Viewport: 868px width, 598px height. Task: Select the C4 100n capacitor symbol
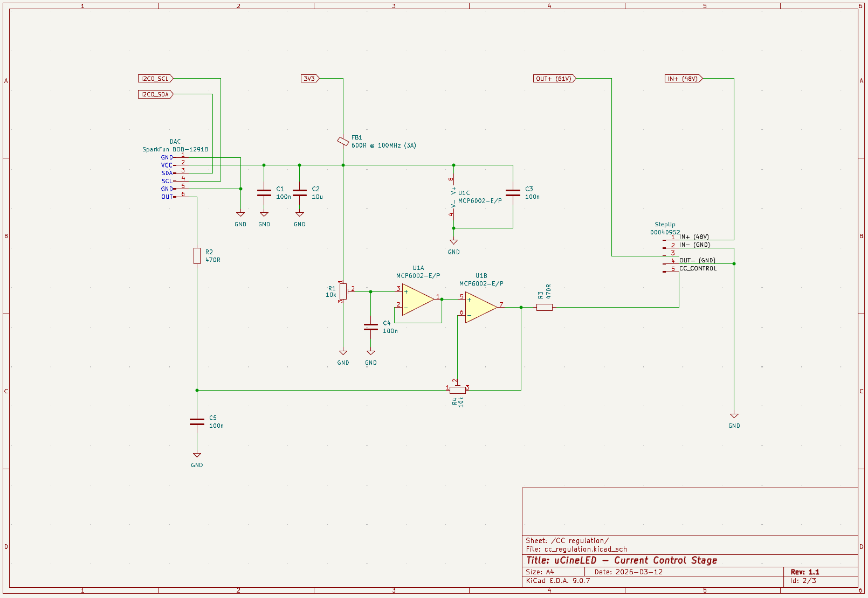pos(370,327)
